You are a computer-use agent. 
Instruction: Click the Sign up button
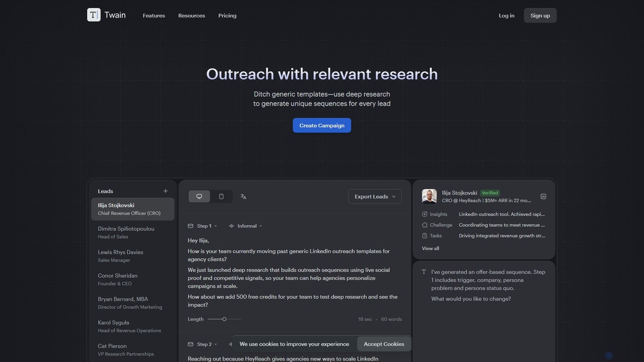pyautogui.click(x=540, y=16)
